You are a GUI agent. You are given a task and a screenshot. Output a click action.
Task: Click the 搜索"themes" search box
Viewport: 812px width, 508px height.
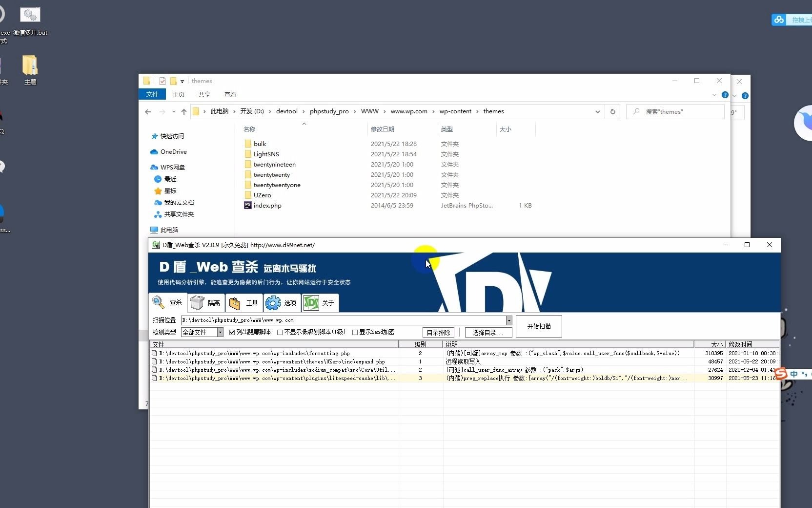click(675, 111)
